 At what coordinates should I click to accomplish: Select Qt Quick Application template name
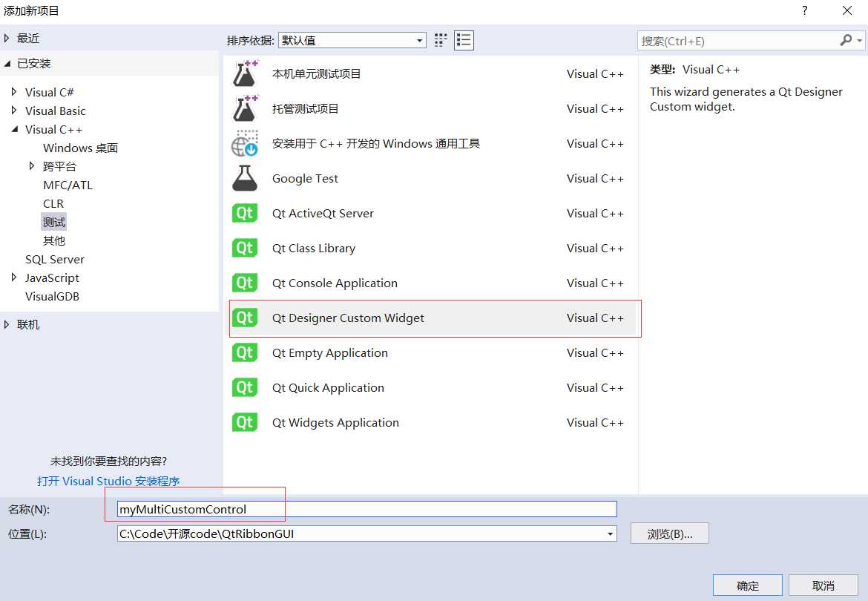coord(328,387)
